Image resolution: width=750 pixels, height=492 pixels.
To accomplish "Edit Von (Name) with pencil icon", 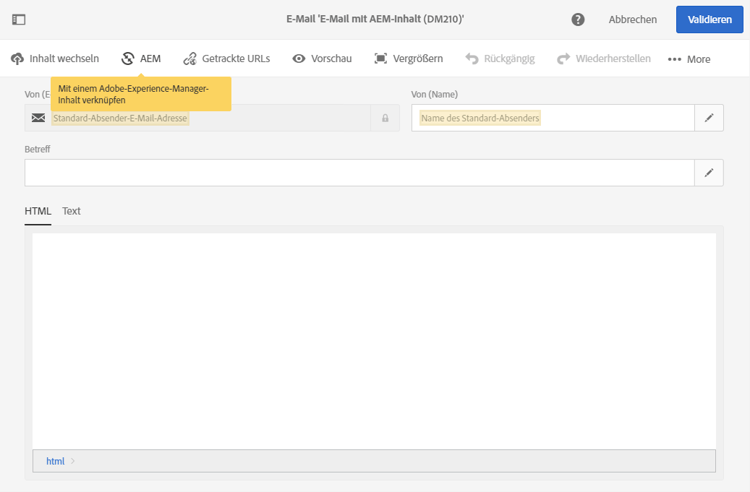I will (x=709, y=118).
